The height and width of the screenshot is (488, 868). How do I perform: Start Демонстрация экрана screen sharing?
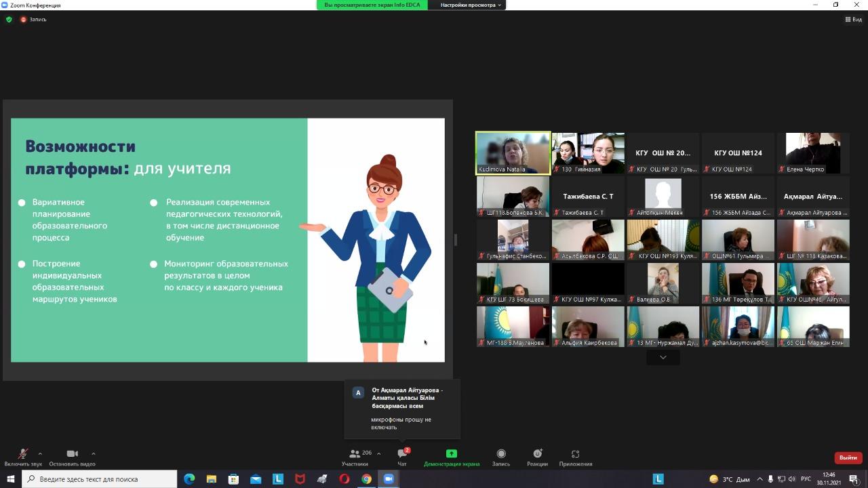[x=452, y=457]
